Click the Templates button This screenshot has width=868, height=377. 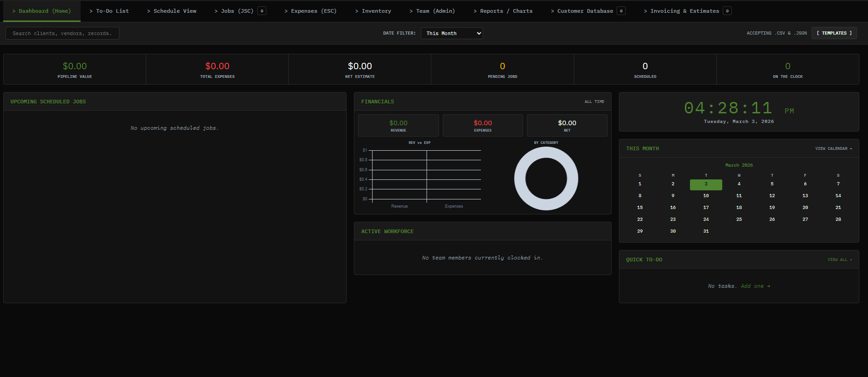(x=834, y=33)
